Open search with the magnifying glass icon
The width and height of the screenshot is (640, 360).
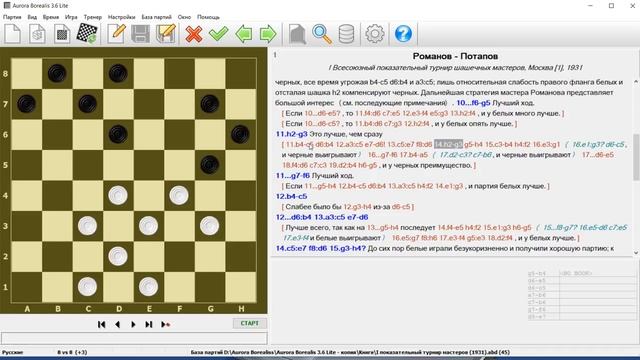[x=322, y=34]
